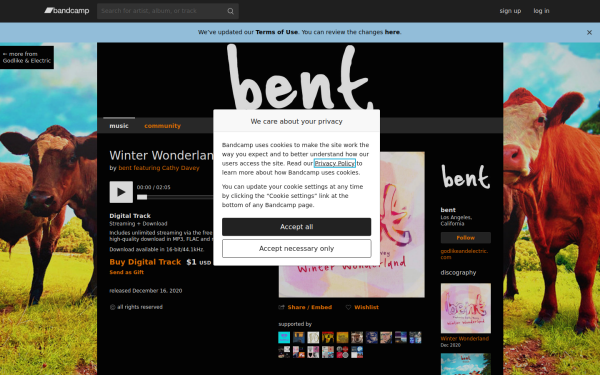Play the Winter Wonderland track

coord(121,192)
